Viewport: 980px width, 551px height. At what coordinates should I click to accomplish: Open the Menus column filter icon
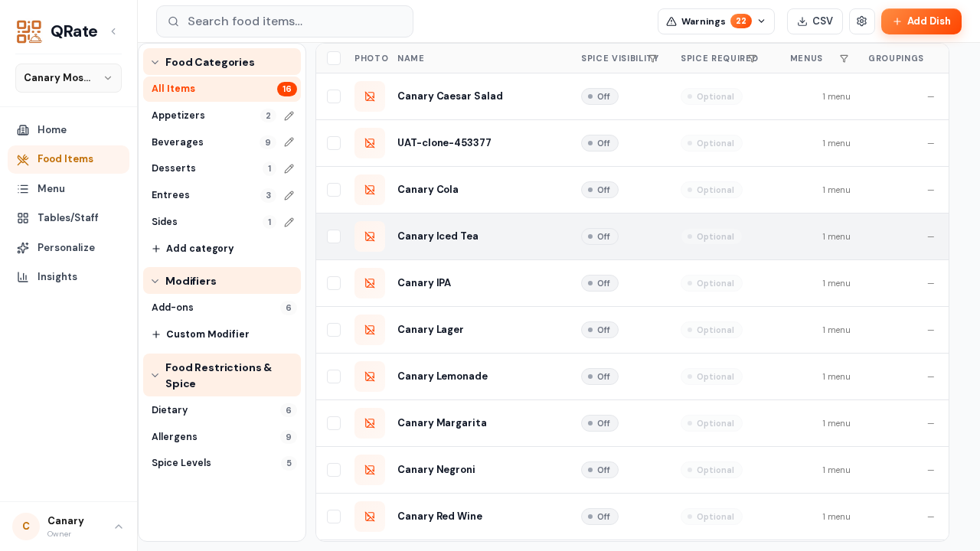point(844,58)
